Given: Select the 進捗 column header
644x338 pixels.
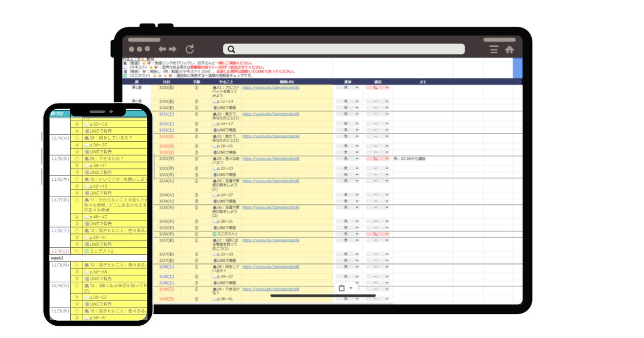Looking at the screenshot, I should point(348,82).
